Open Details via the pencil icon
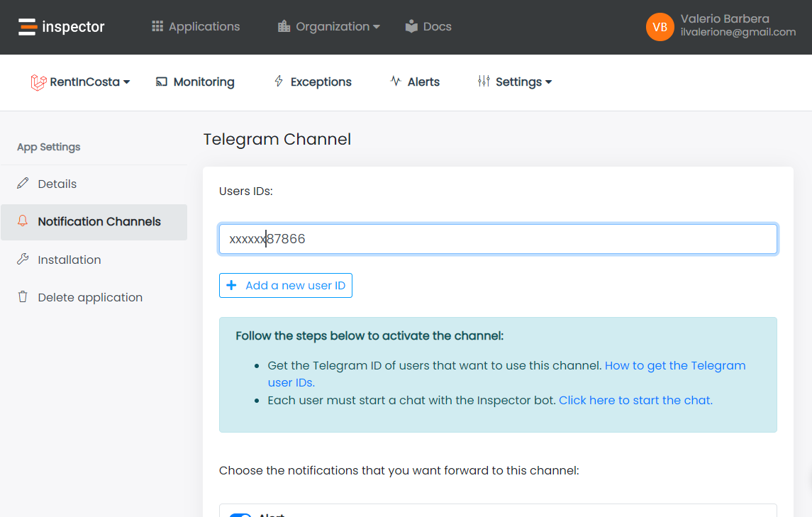This screenshot has width=812, height=517. pyautogui.click(x=22, y=184)
